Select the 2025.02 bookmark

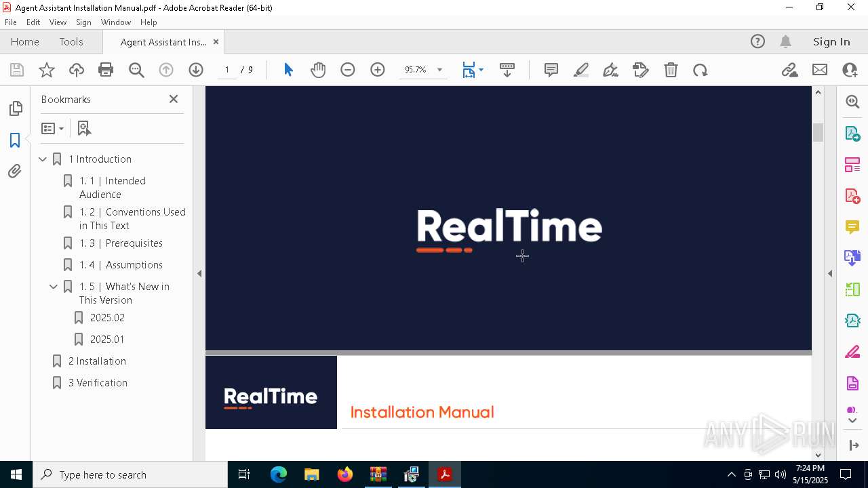click(107, 318)
